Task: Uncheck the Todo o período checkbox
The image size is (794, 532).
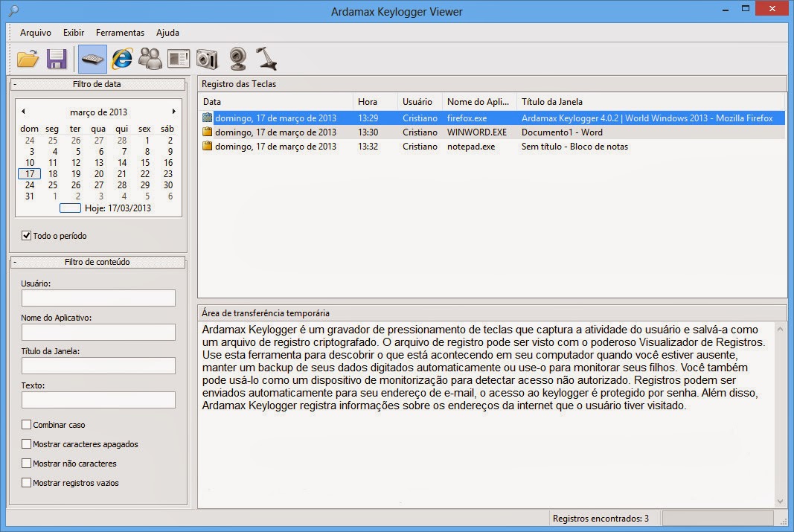Action: pos(26,235)
